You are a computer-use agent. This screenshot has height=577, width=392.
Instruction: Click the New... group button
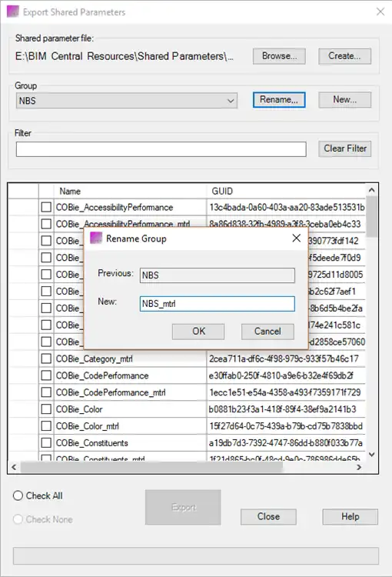click(x=344, y=100)
